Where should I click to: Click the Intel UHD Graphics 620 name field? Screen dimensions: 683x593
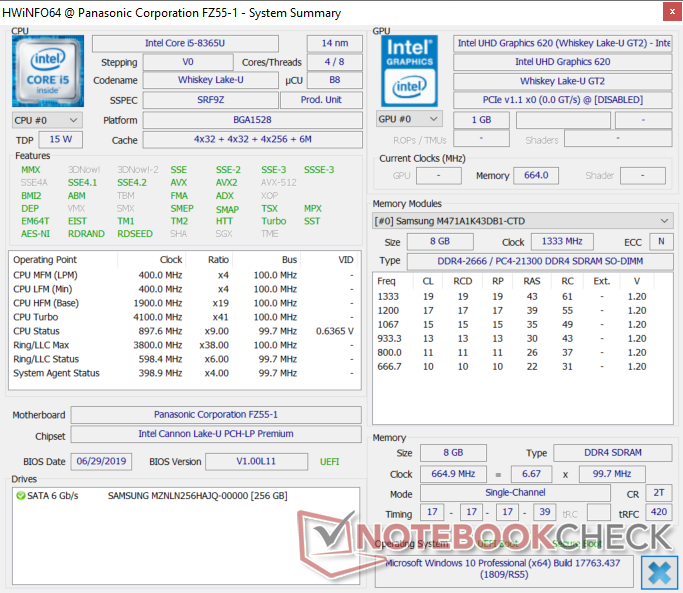pos(563,62)
